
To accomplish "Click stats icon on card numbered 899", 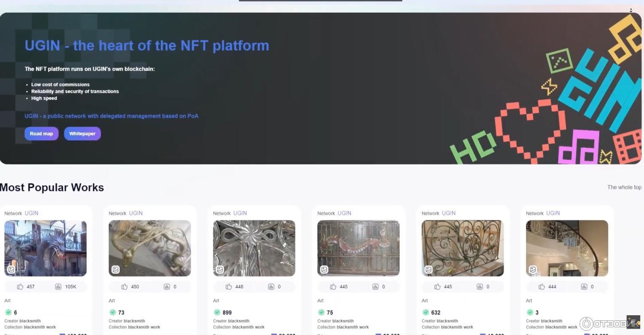I will (271, 286).
